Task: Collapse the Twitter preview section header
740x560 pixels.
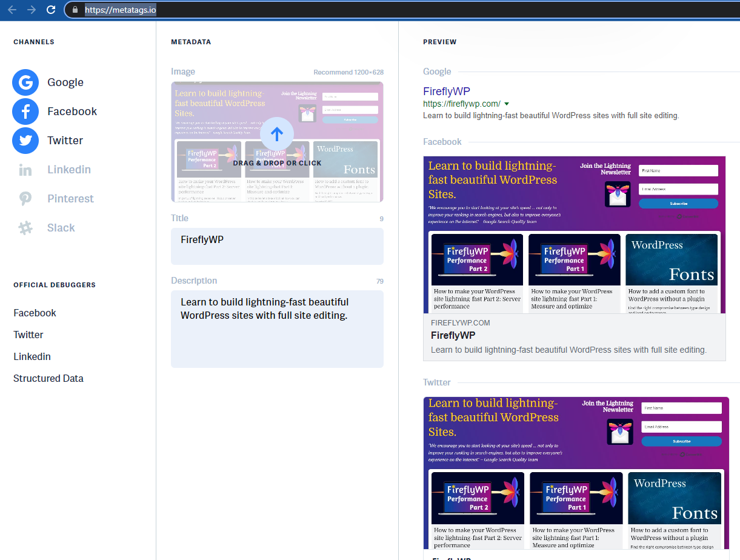Action: (437, 382)
